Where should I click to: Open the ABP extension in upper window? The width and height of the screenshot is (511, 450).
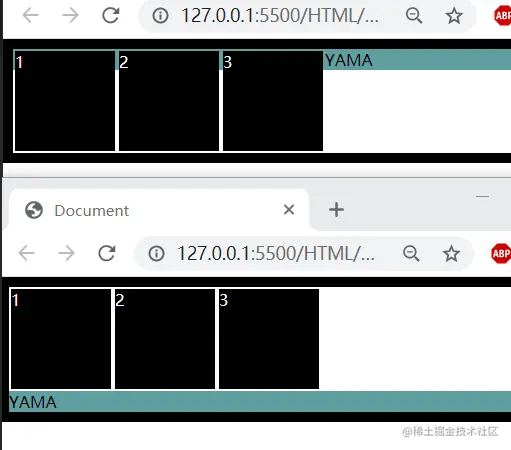point(502,15)
